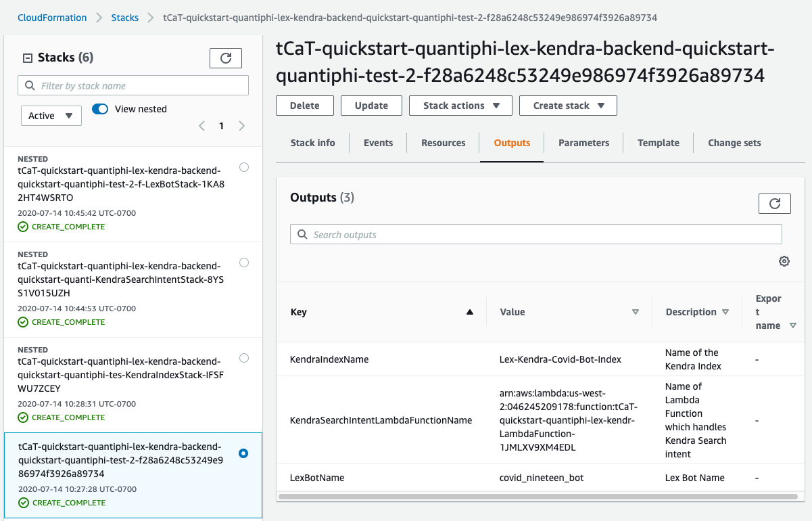Open outputs table settings gear
This screenshot has width=812, height=521.
click(x=784, y=261)
